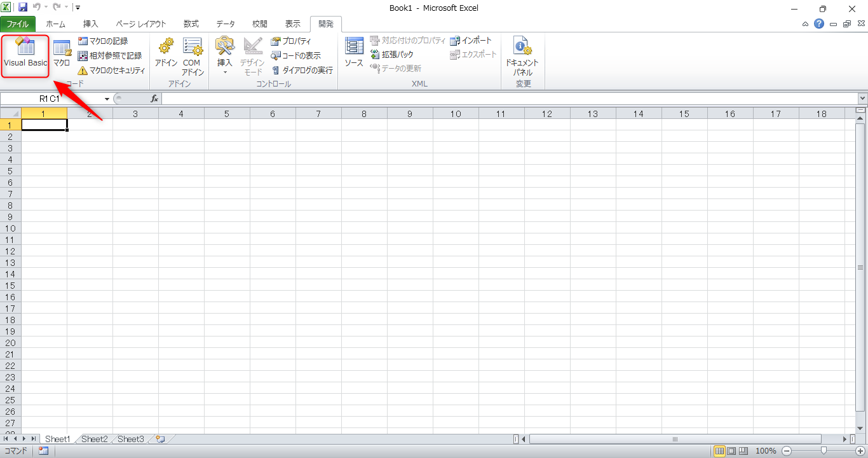Expand the formula bar
868x458 pixels.
click(862, 99)
